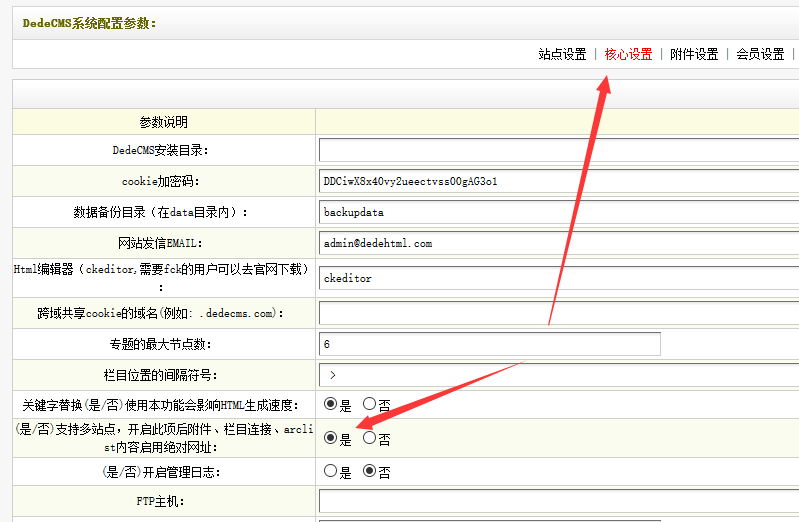Click the cookie加密码 input field
799x522 pixels.
tap(559, 181)
